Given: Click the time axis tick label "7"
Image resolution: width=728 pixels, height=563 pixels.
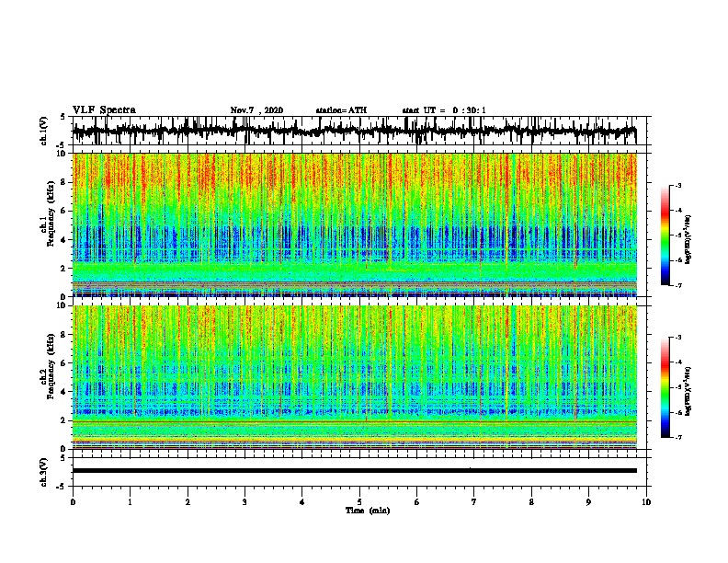Looking at the screenshot, I should pyautogui.click(x=474, y=501).
